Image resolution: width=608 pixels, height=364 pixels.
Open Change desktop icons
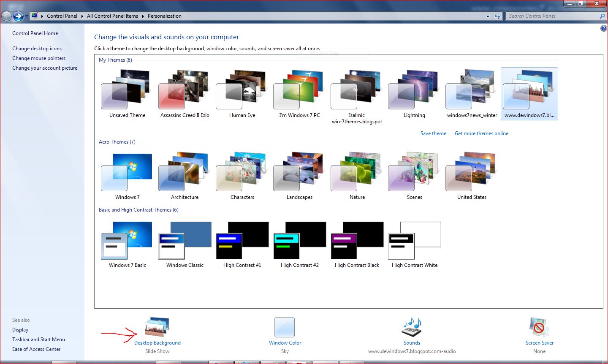37,49
